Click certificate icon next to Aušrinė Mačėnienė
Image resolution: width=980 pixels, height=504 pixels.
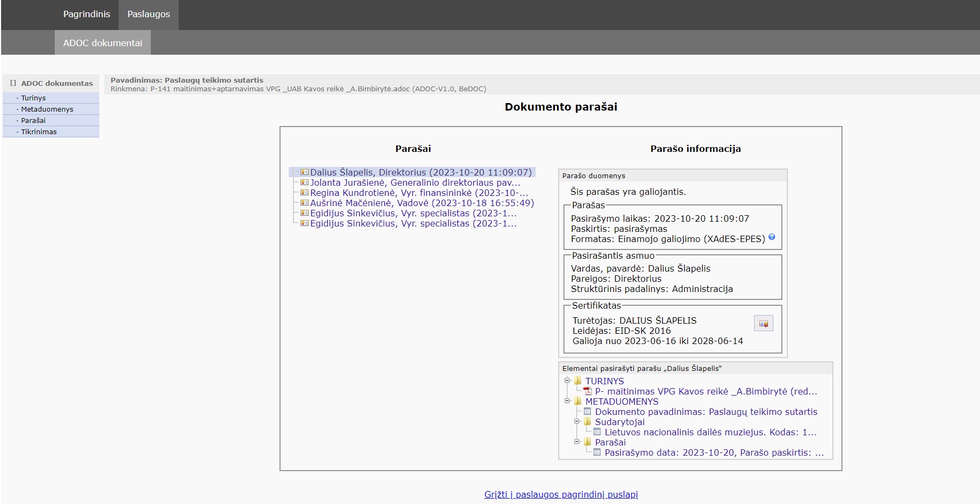[x=304, y=203]
